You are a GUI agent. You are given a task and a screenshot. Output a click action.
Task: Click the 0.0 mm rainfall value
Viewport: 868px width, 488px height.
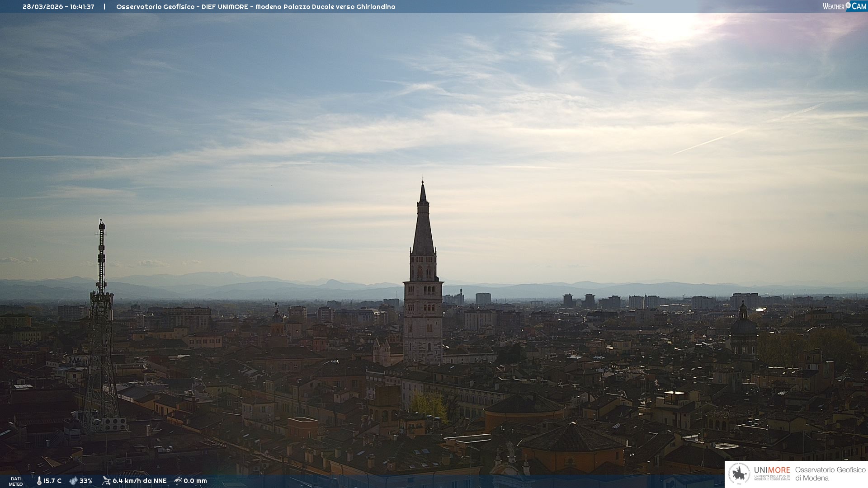point(195,481)
